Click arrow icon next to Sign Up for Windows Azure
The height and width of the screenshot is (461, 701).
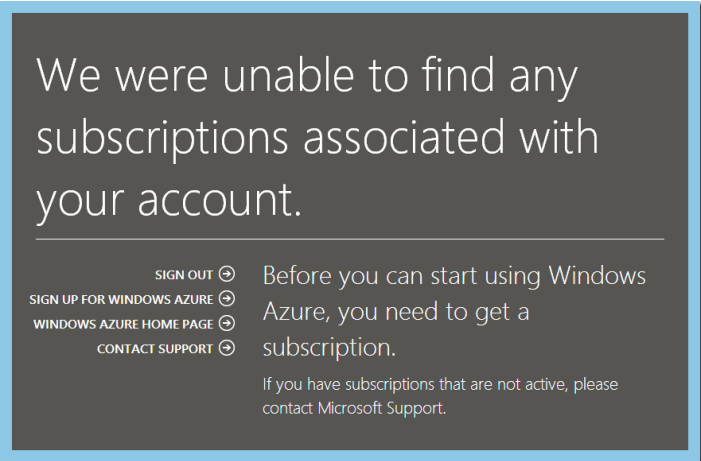227,298
